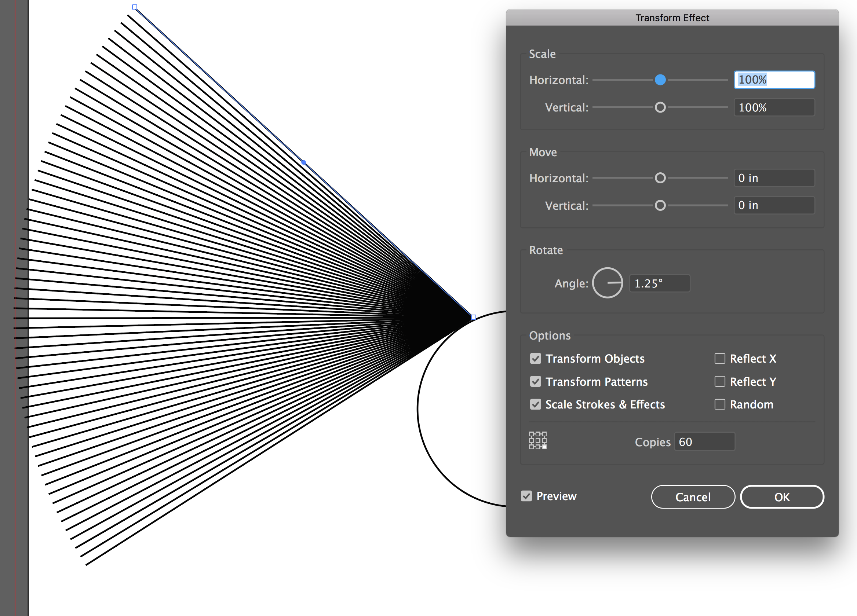Click the Move Horizontal slider handle

pos(660,178)
